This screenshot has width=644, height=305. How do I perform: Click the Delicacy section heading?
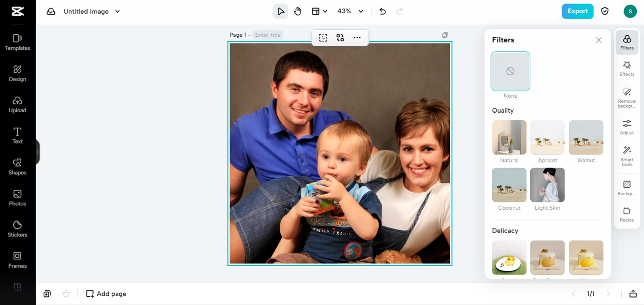[x=505, y=231]
